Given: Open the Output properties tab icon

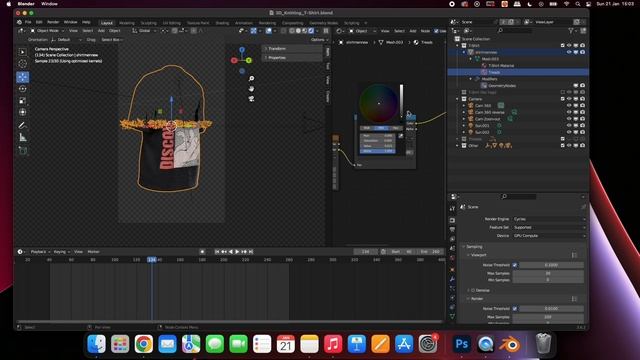Looking at the screenshot, I should pyautogui.click(x=452, y=229).
